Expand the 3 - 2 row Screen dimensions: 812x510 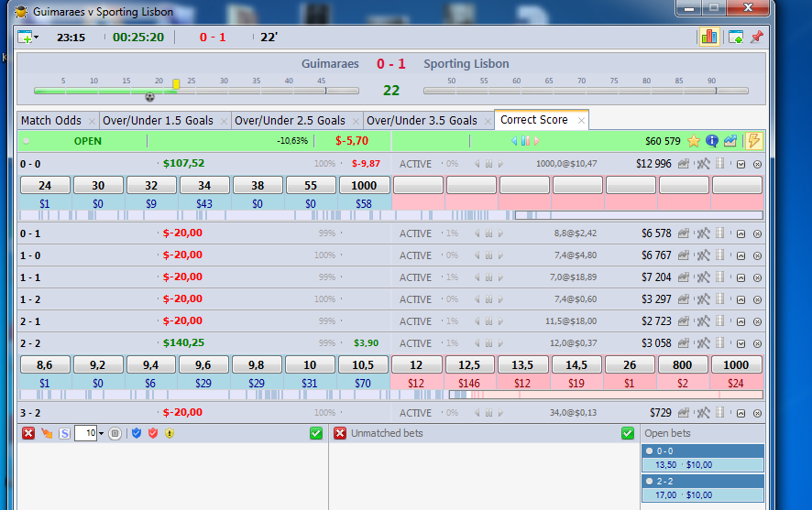click(741, 413)
